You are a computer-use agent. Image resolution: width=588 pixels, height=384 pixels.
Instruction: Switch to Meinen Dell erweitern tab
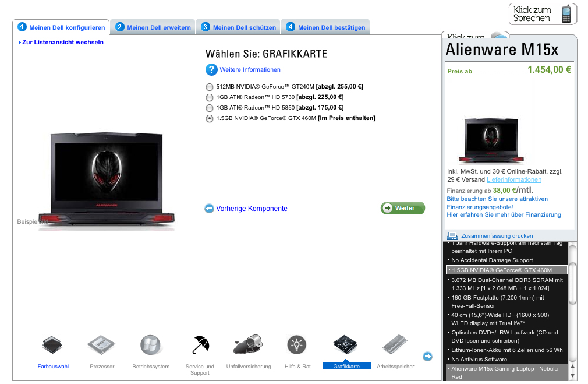coord(153,27)
